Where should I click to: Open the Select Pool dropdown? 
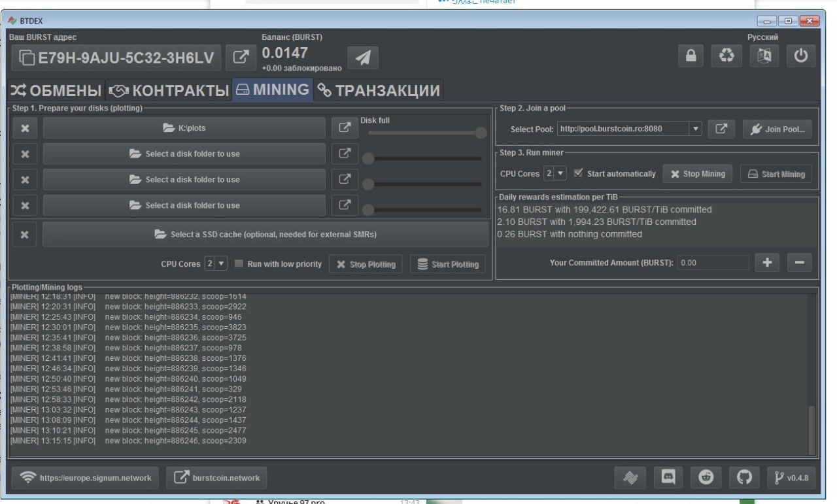pos(696,129)
